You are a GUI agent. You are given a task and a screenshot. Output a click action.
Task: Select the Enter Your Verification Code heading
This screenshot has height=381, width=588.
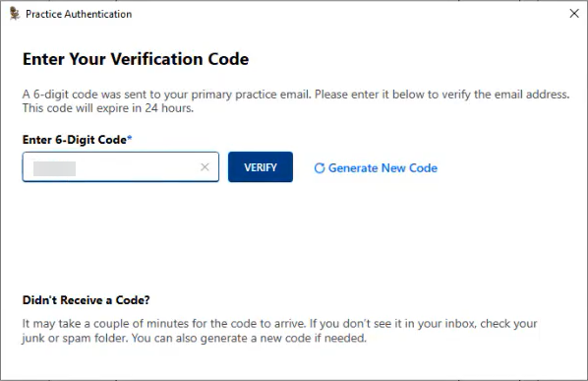(136, 59)
